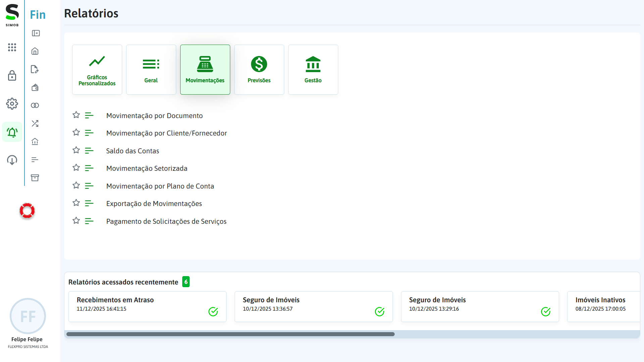This screenshot has height=362, width=644.
Task: Collapse the sidebar with the arrow icon
Action: pyautogui.click(x=35, y=33)
